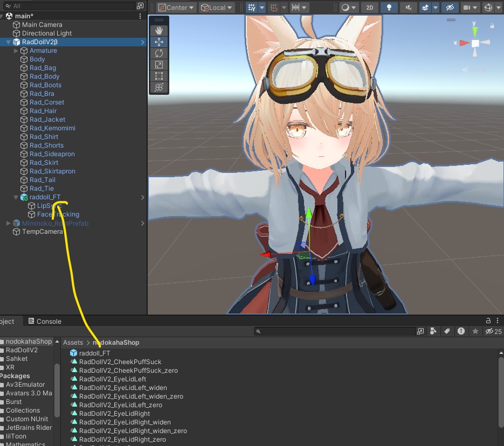Toggle scene view lighting
Image resolution: width=504 pixels, height=446 pixels.
389,7
